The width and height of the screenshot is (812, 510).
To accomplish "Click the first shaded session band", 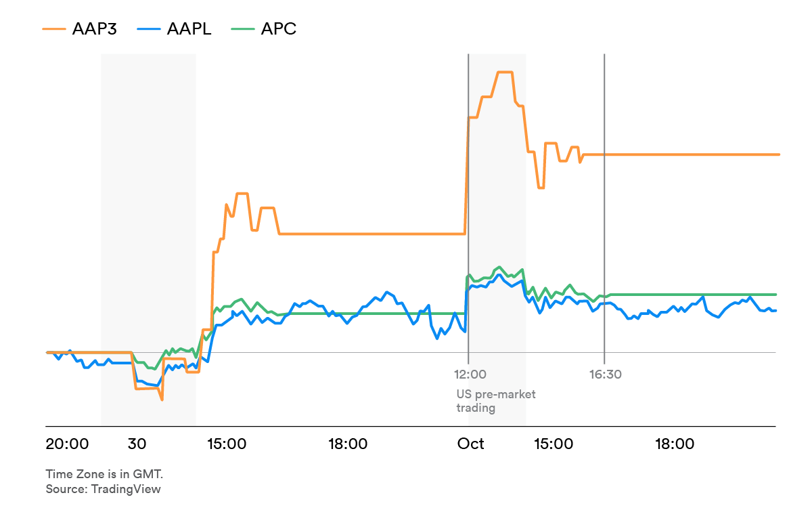I will click(148, 240).
